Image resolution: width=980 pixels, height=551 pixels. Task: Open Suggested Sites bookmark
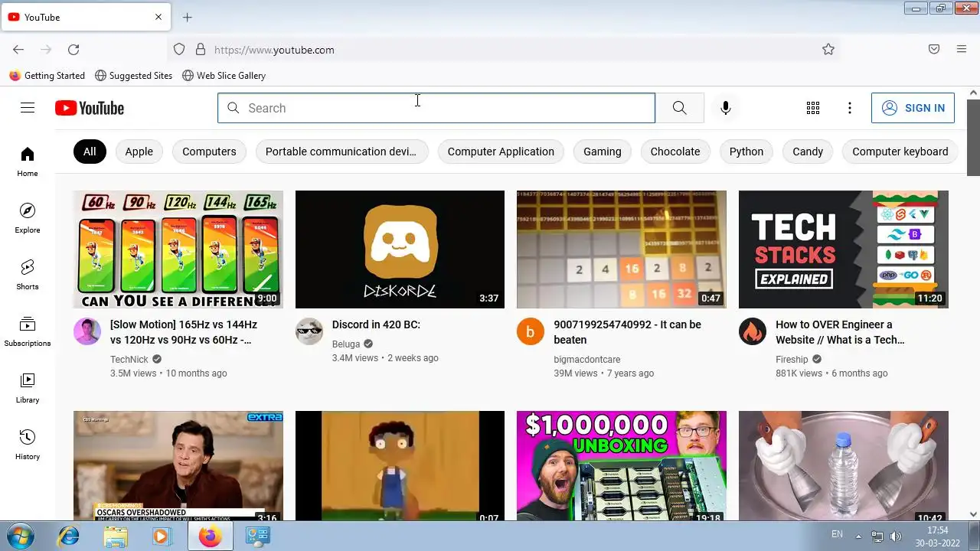[x=134, y=76]
